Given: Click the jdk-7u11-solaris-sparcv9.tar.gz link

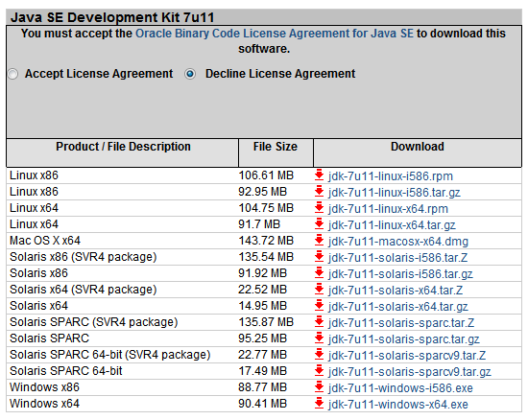Looking at the screenshot, I should [410, 372].
